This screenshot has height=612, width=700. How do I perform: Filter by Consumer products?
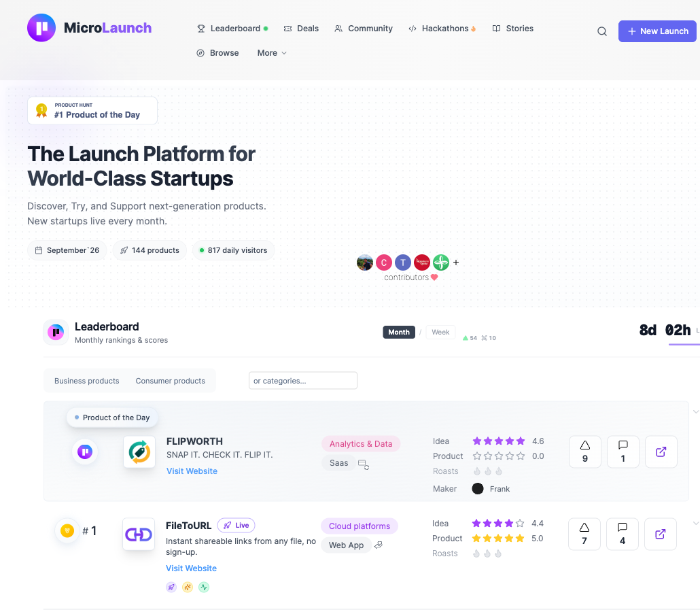pos(170,381)
